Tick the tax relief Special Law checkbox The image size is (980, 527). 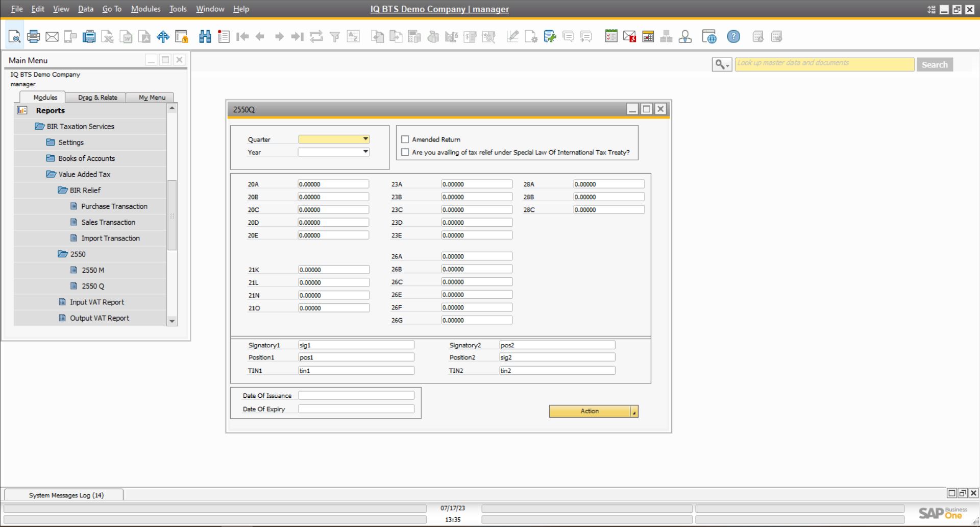405,152
